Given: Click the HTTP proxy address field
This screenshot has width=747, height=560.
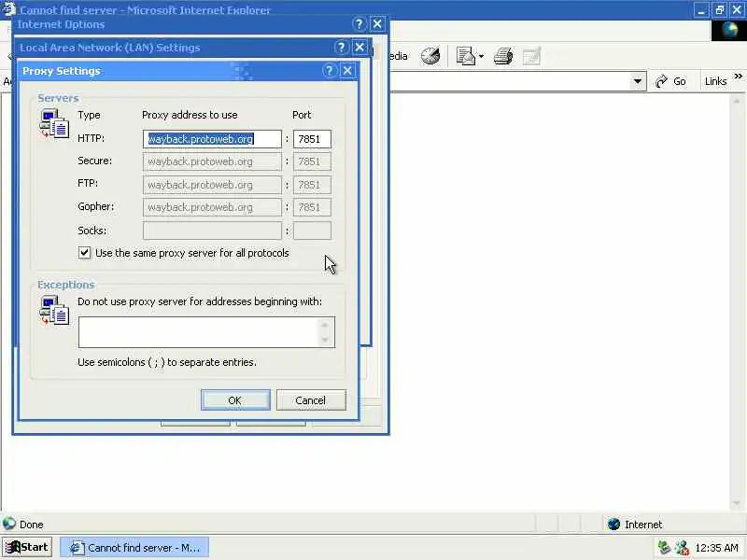Looking at the screenshot, I should click(x=212, y=139).
